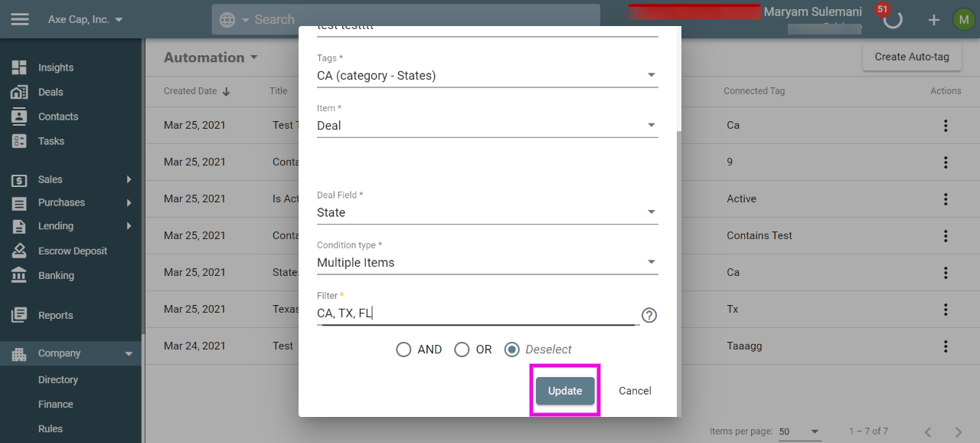Open actions menu for the Taaagg tag row
This screenshot has height=443, width=980.
point(946,346)
